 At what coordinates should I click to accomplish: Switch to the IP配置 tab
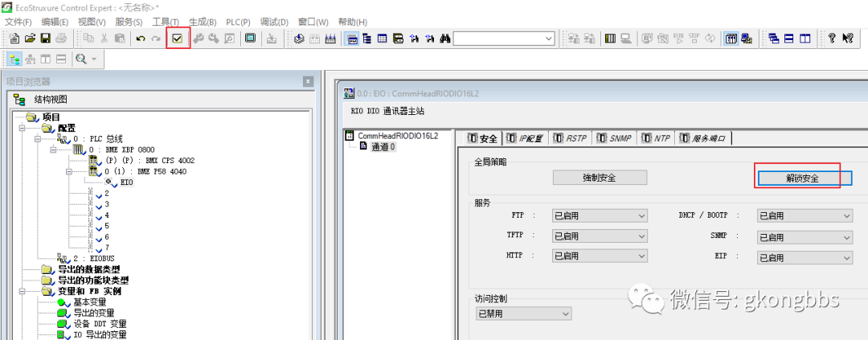pyautogui.click(x=525, y=138)
